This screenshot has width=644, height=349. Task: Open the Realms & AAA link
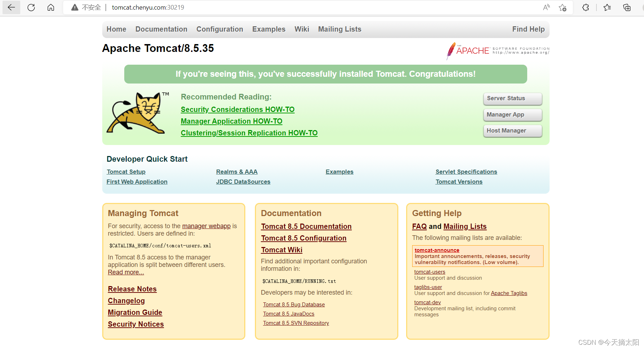[237, 172]
